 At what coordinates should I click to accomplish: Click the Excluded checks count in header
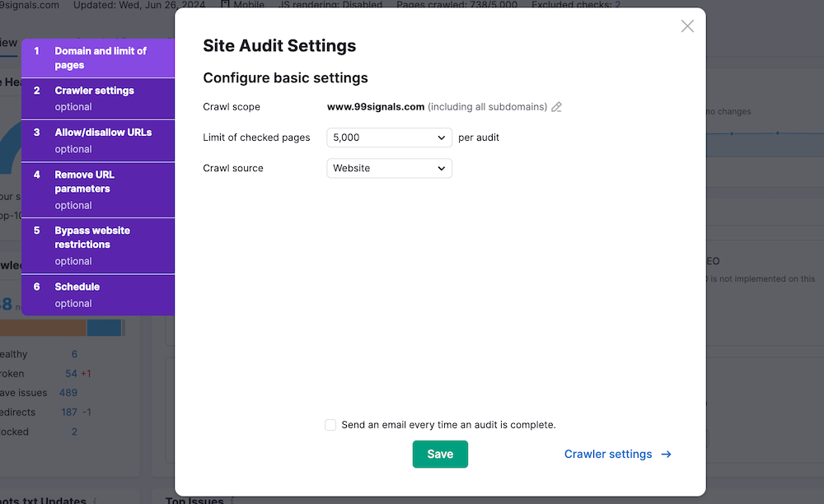pyautogui.click(x=617, y=5)
